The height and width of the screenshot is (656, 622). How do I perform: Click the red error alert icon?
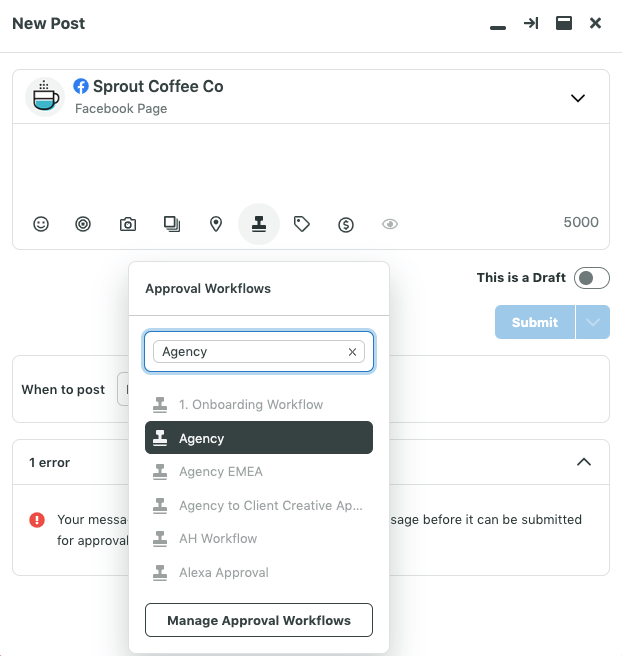[37, 520]
